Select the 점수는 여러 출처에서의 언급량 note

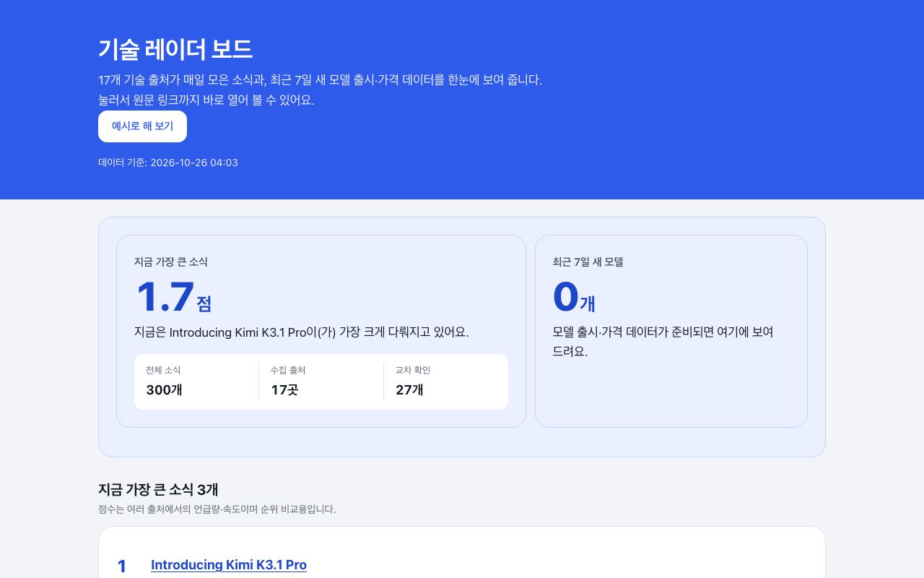pos(217,509)
